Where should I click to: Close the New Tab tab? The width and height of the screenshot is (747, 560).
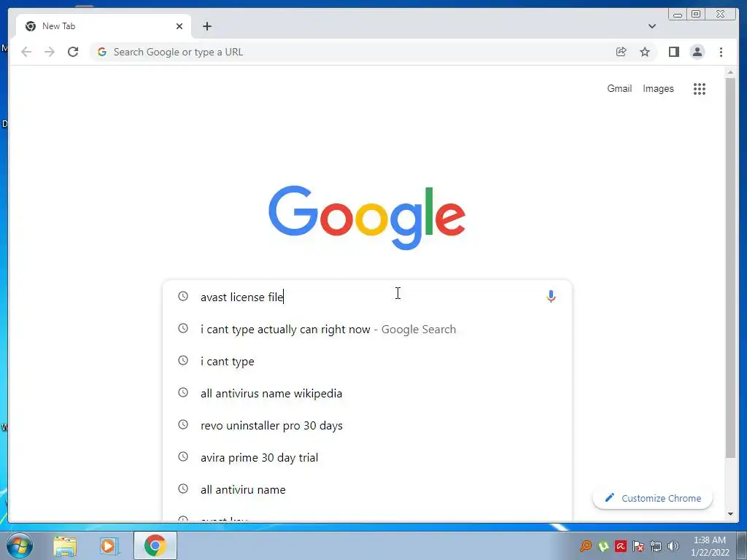point(179,26)
